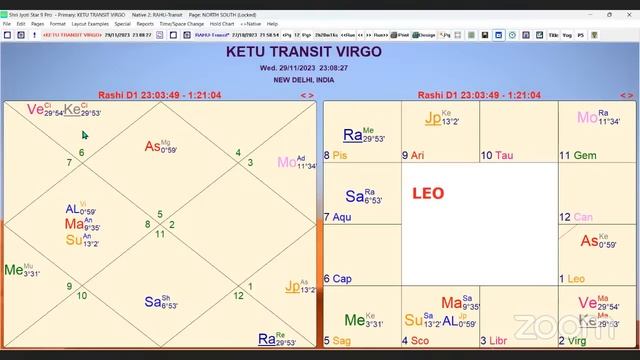
Task: Click the empty-square icon left of RAHU-Transit
Action: point(173,35)
